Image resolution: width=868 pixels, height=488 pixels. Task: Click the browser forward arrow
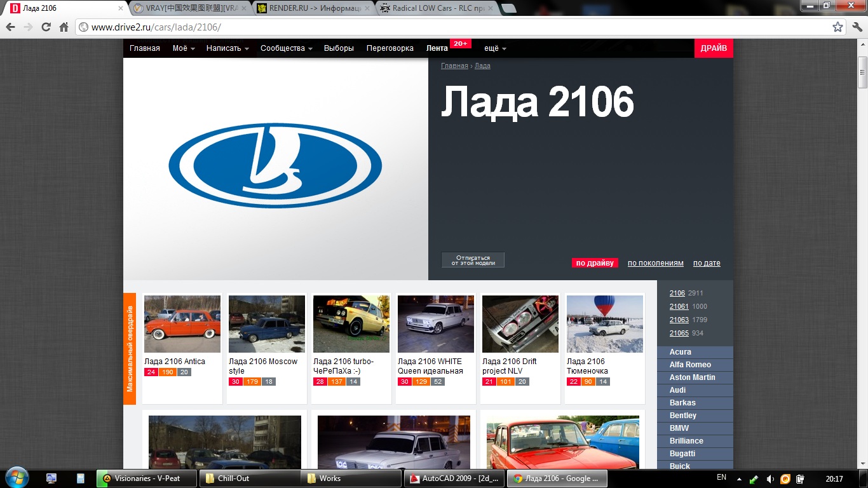(28, 27)
